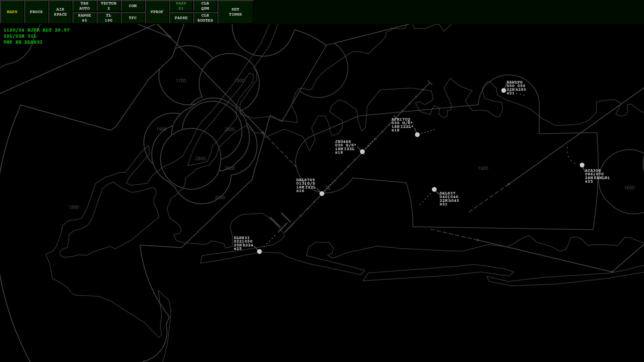Image resolution: width=644 pixels, height=362 pixels.
Task: Click s16 speed in DAL8705 tag
Action: click(x=300, y=191)
